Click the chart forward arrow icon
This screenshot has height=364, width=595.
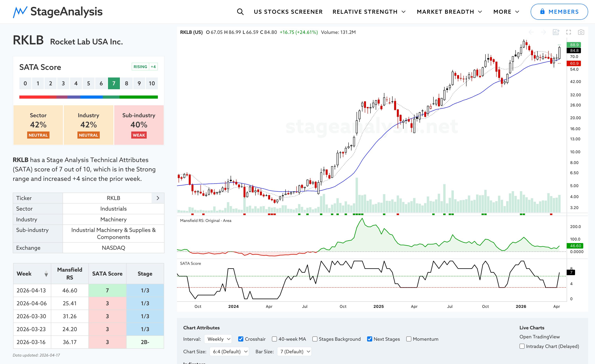[543, 32]
